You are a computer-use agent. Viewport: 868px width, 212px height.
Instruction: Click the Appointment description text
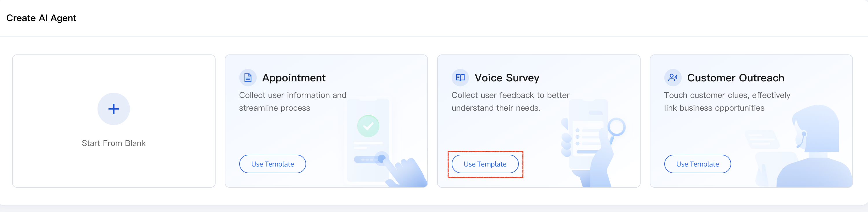[x=292, y=101]
